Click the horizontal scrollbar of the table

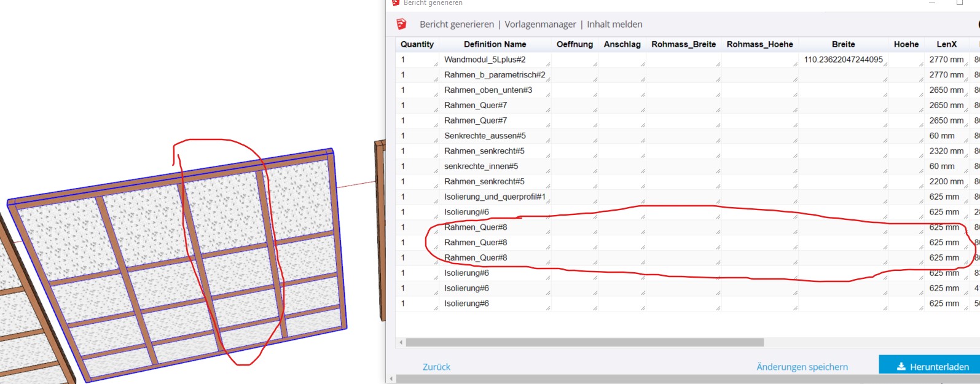(584, 342)
